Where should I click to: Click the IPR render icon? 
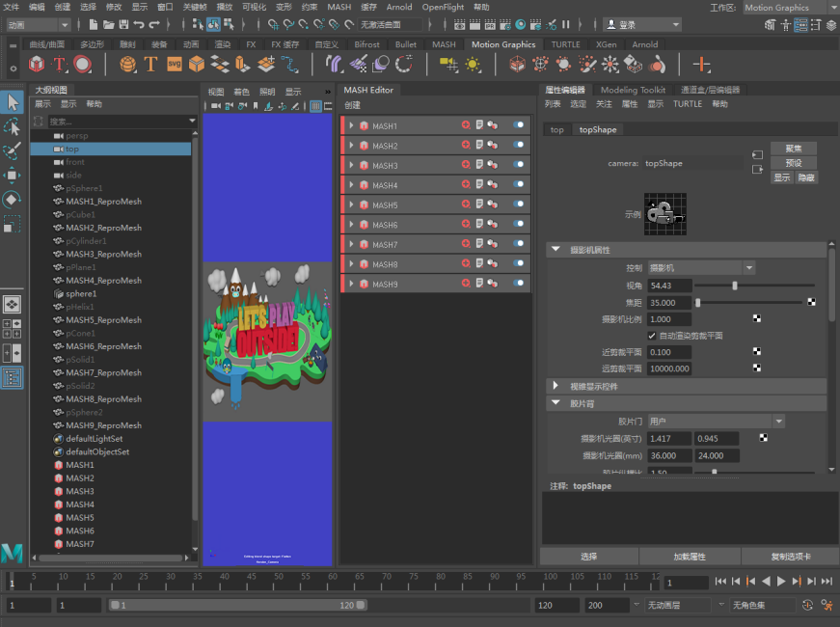coord(490,24)
